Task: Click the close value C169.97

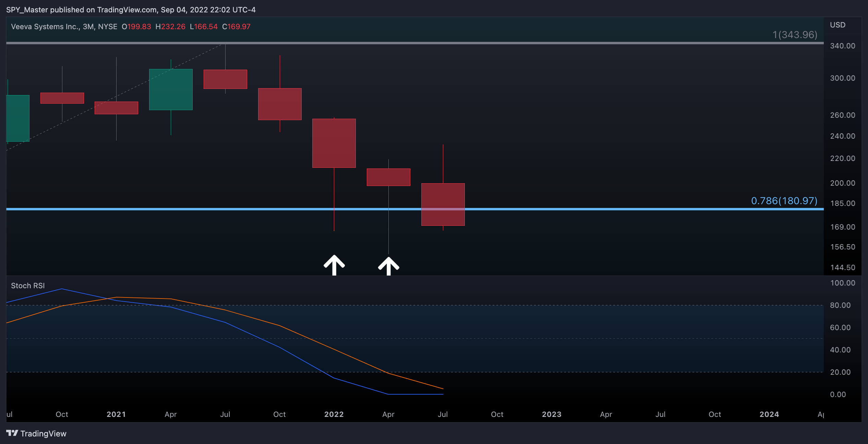Action: pos(236,26)
